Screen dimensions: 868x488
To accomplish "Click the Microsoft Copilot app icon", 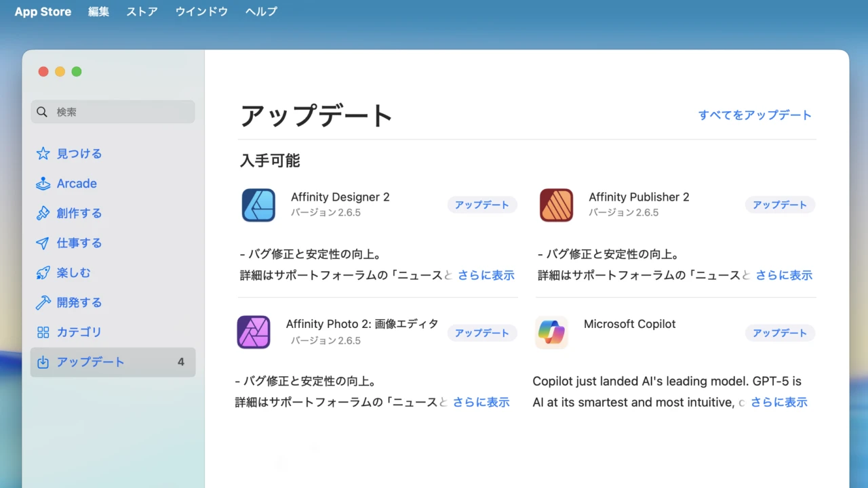I will point(551,332).
